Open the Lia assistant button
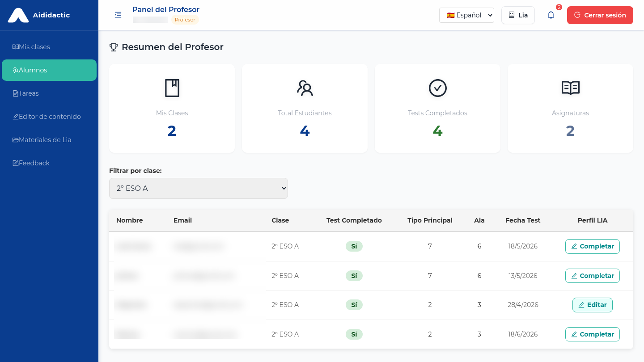The height and width of the screenshot is (362, 644). coord(518,15)
